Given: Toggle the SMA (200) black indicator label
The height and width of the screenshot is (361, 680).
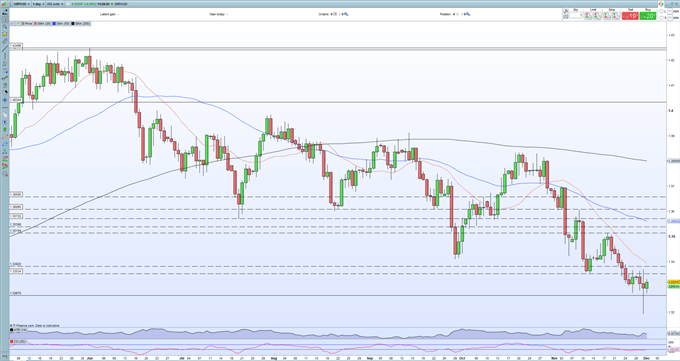Looking at the screenshot, I should click(x=82, y=23).
